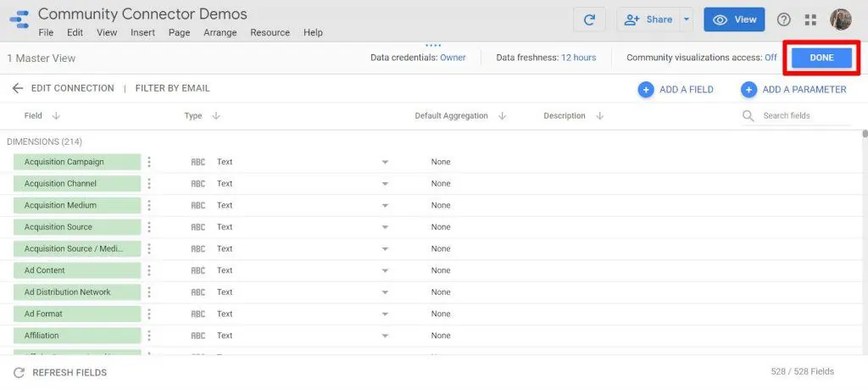Viewport: 868px width, 389px height.
Task: Open the three-dot menu for Acquisition Campaign
Action: [x=149, y=162]
